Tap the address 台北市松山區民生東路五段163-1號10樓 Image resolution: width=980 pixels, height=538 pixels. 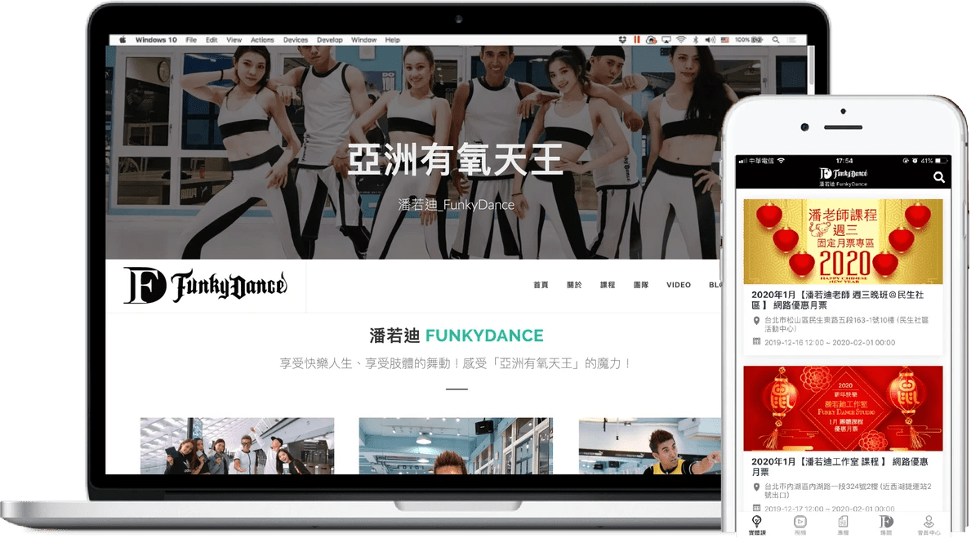[847, 326]
